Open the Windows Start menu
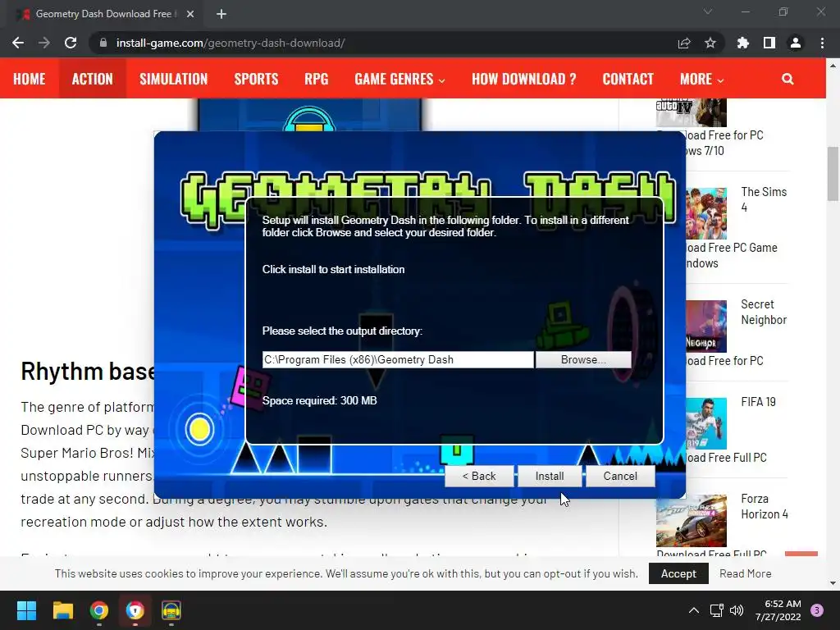The height and width of the screenshot is (630, 840). coord(26,610)
